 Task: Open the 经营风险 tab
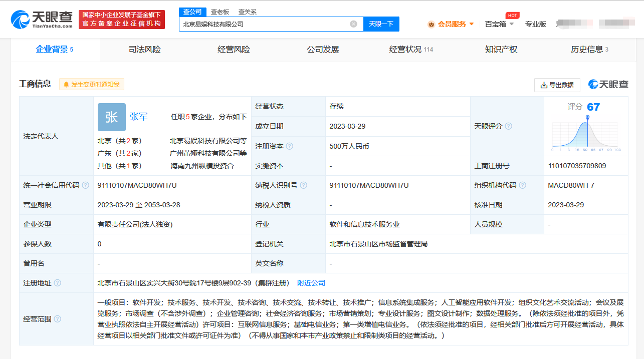pos(234,50)
